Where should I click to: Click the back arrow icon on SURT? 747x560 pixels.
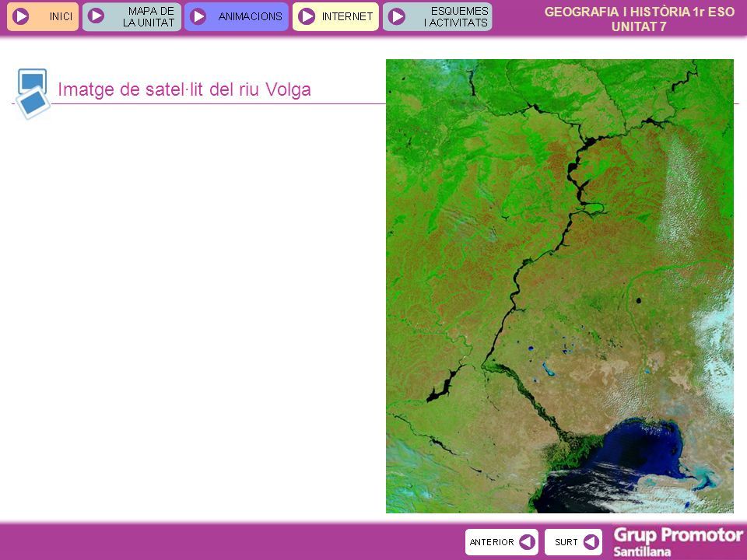tap(591, 542)
